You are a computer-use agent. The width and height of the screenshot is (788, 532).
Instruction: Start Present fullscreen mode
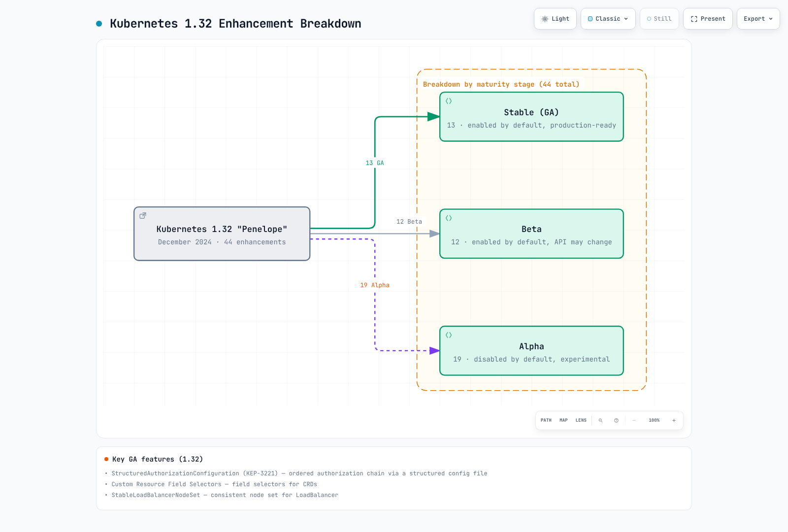click(x=708, y=19)
